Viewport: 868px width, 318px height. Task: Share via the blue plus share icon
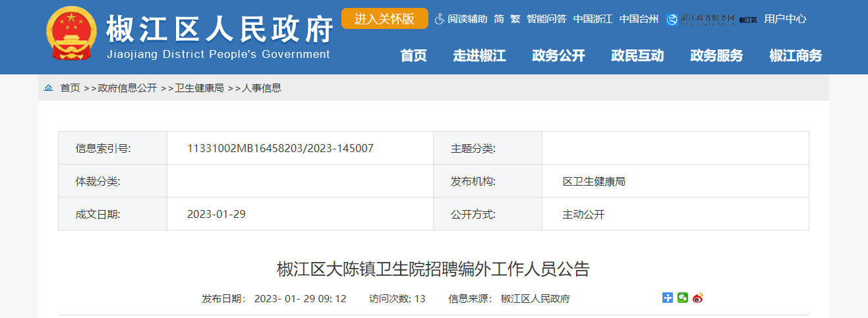coord(668,298)
